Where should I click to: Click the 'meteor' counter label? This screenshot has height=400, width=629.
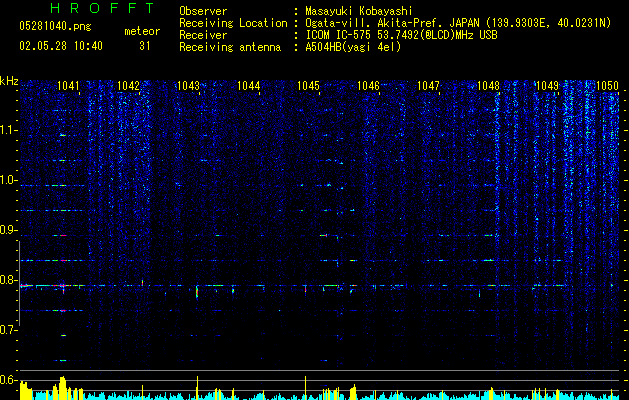pos(142,31)
